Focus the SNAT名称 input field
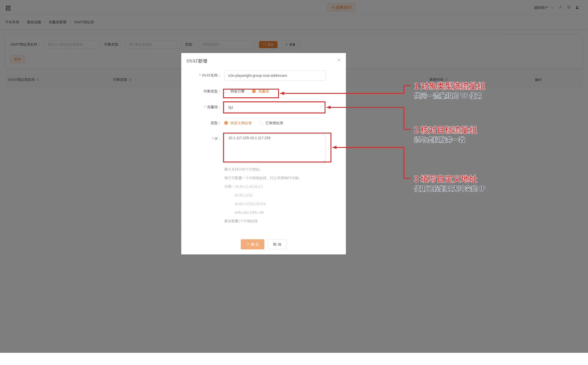Screen dimensions: 588x365 (275, 76)
